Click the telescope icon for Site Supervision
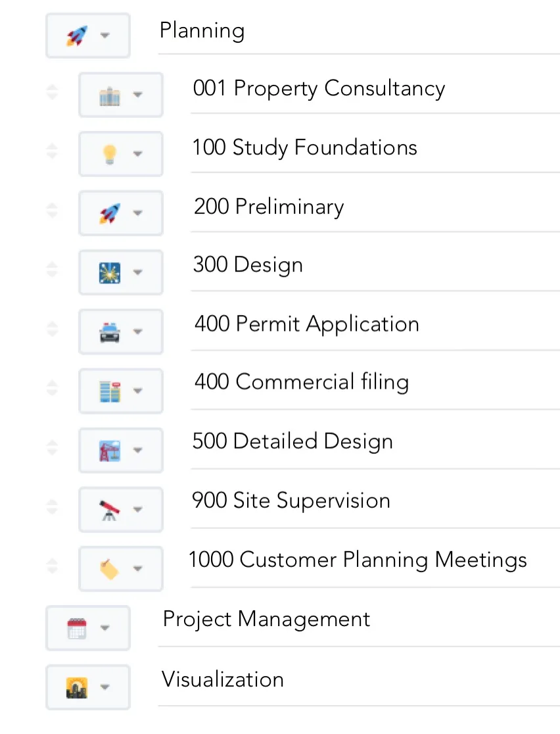 click(x=110, y=510)
